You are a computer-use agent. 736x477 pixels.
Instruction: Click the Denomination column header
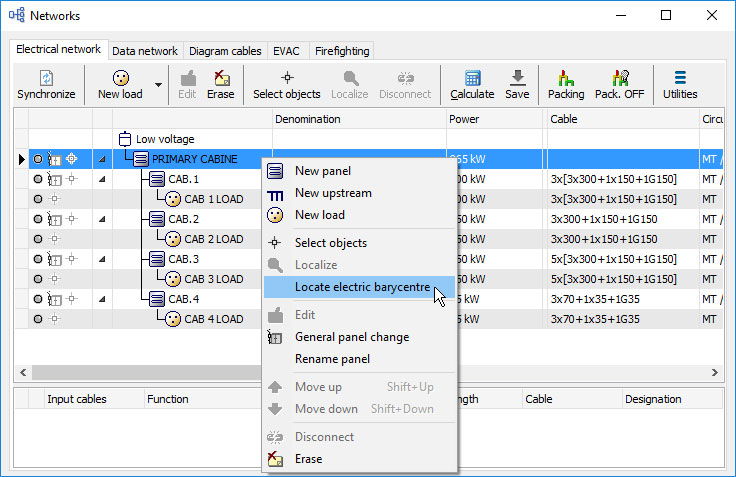(x=308, y=119)
